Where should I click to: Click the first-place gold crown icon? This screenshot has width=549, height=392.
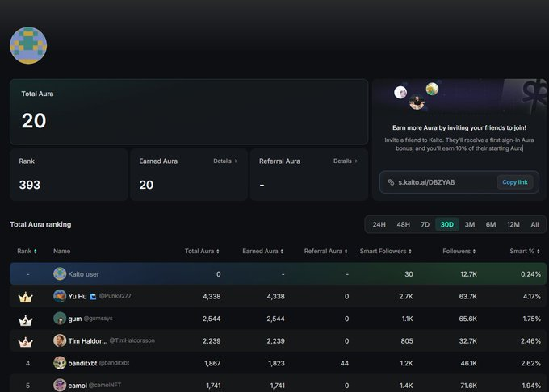25,298
